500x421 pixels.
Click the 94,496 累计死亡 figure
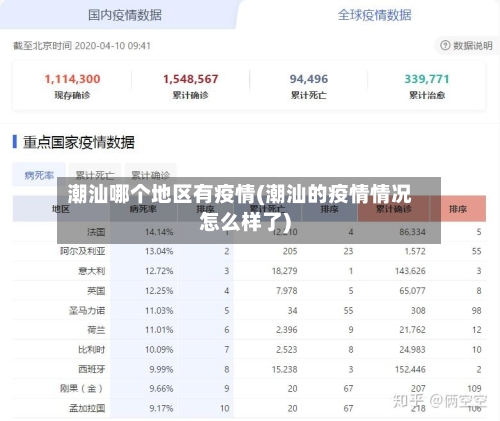(x=309, y=79)
